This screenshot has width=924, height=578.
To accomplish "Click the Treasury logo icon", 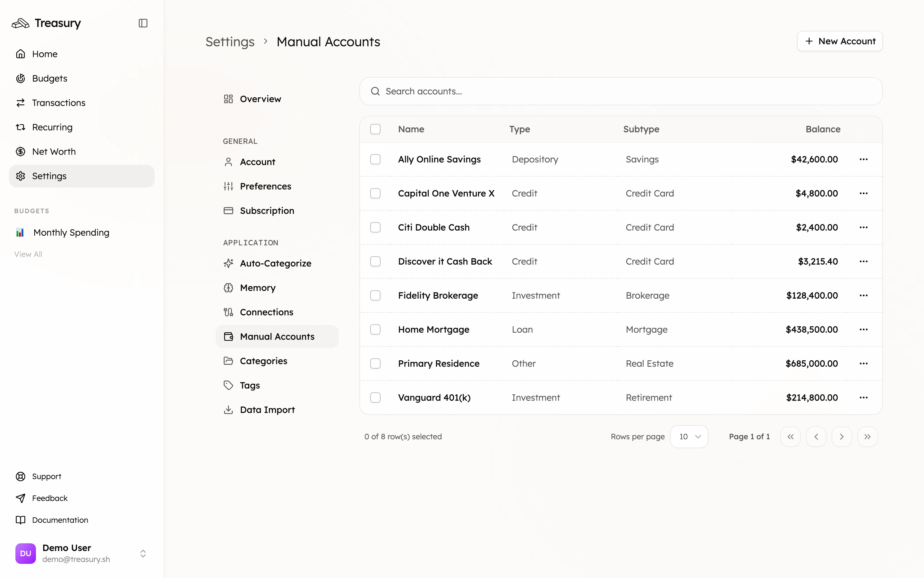I will pyautogui.click(x=20, y=23).
